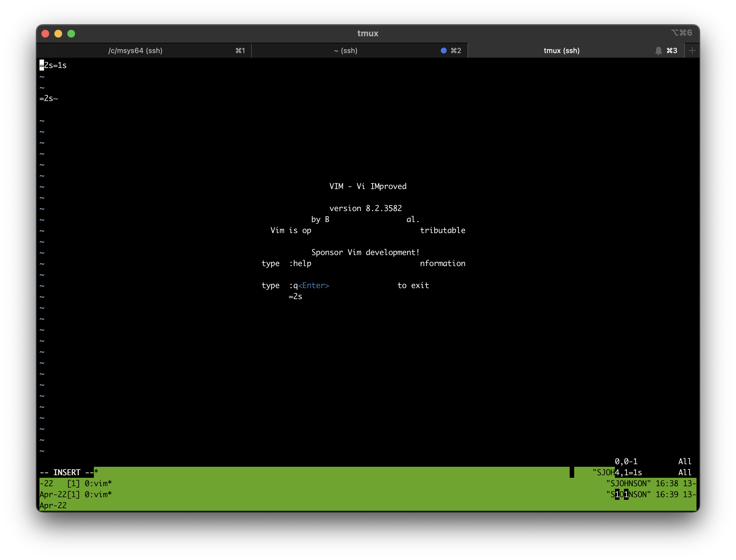This screenshot has width=736, height=560.
Task: Click the "4,1=1s" position text
Action: pos(628,472)
